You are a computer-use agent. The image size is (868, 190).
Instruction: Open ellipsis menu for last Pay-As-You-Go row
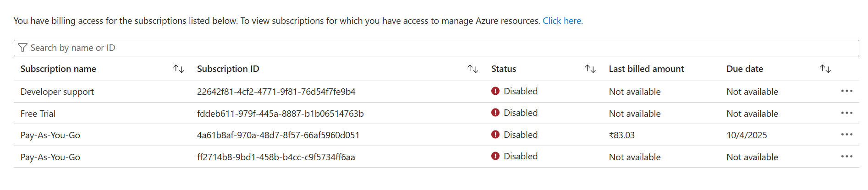(x=847, y=157)
